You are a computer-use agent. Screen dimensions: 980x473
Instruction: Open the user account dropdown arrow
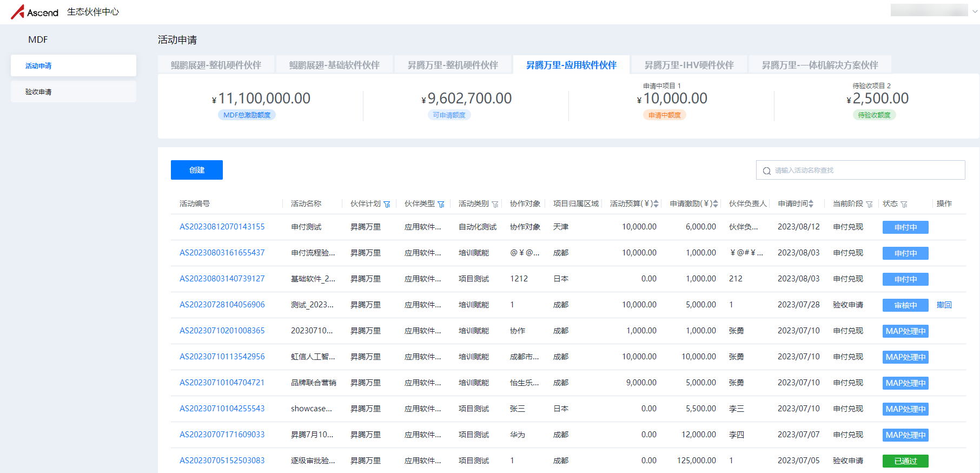coord(975,11)
